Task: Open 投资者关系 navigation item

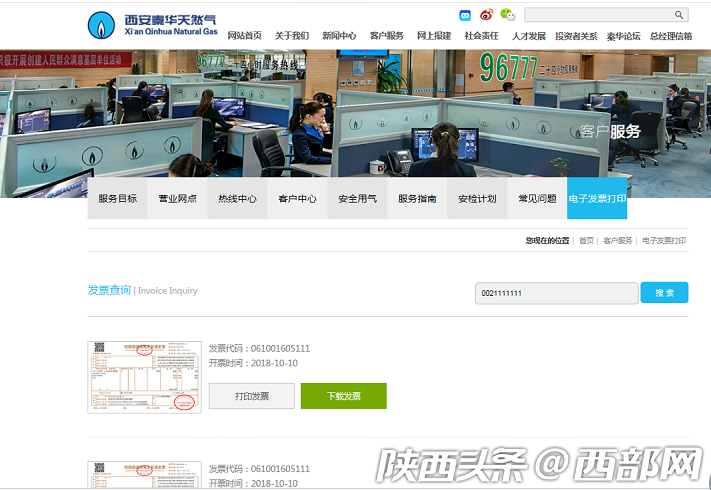Action: 576,36
